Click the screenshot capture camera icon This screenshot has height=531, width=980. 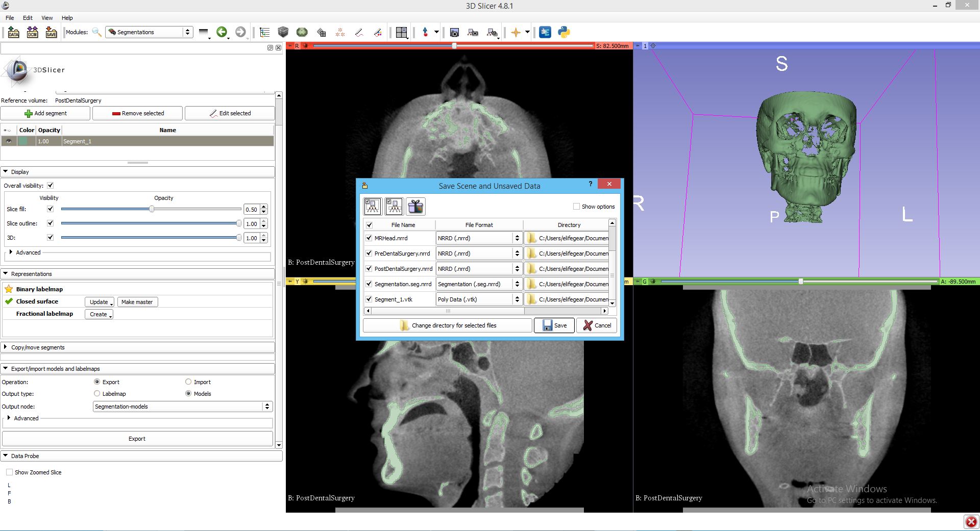point(454,32)
